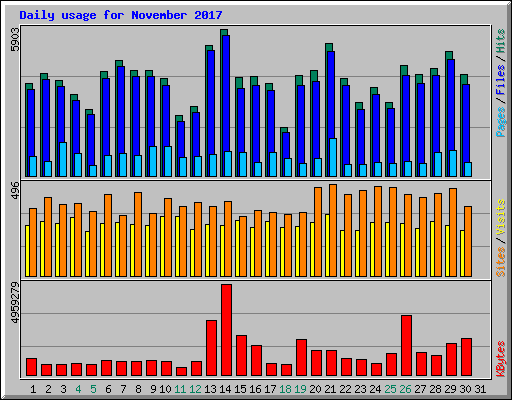512x400 pixels.
Task: Click the orange Visits bar for day 21
Action: [333, 230]
